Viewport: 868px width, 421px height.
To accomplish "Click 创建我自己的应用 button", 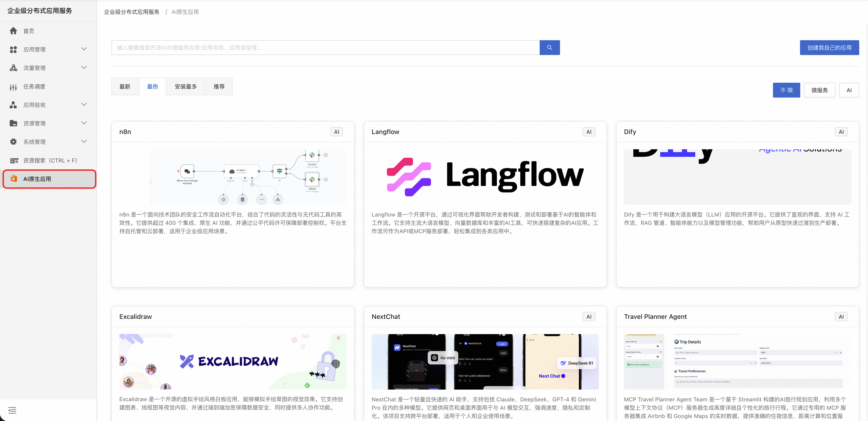I will click(x=829, y=48).
